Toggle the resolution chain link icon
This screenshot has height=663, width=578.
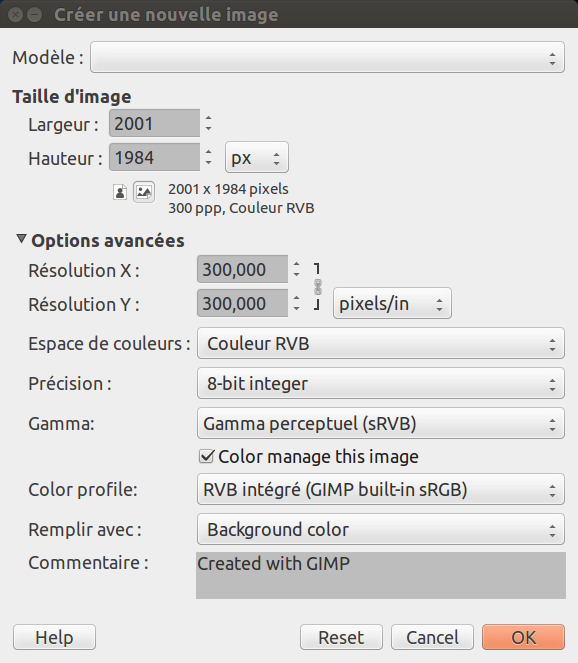(x=318, y=287)
